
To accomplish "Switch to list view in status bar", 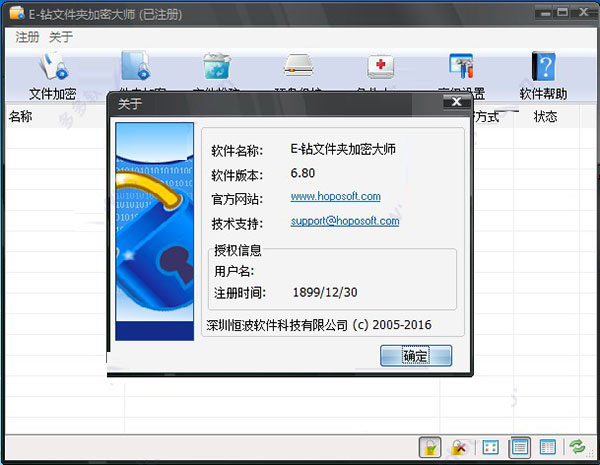I will click(x=520, y=447).
